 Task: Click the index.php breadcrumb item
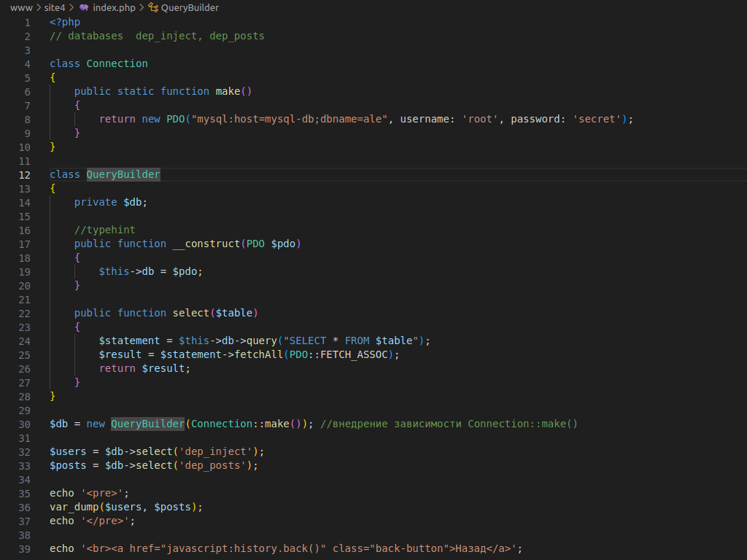coord(114,7)
